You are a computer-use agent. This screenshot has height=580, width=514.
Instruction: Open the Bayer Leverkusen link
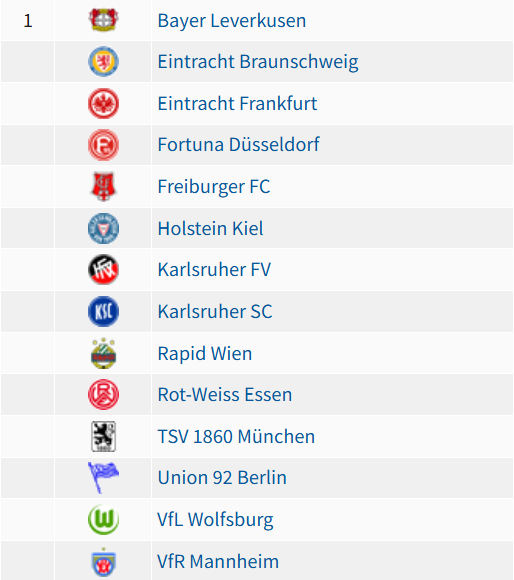[x=232, y=21]
